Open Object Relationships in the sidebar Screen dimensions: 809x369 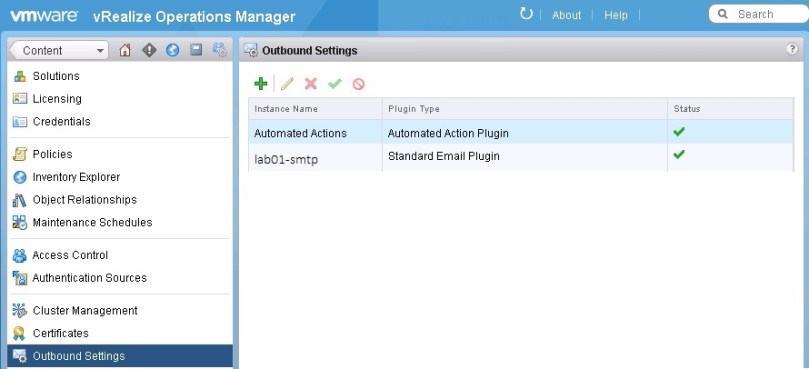pyautogui.click(x=85, y=199)
